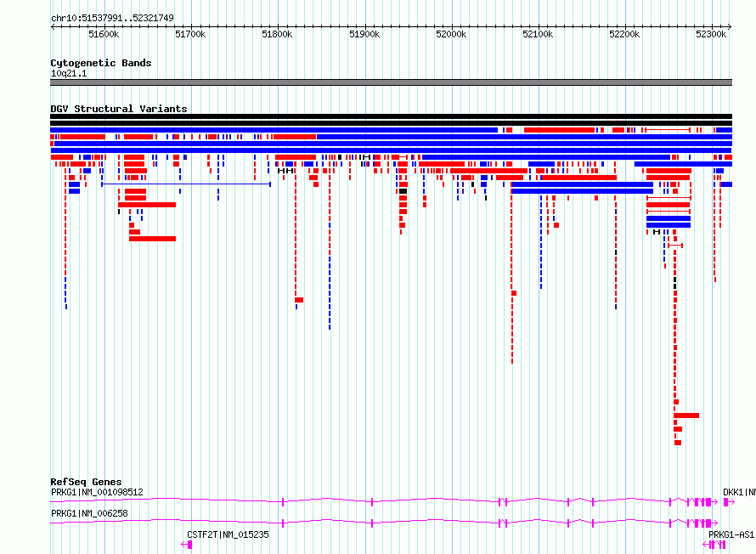The image size is (756, 554).
Task: Click the PRKG1 NM_006258 transcript line
Action: (384, 523)
